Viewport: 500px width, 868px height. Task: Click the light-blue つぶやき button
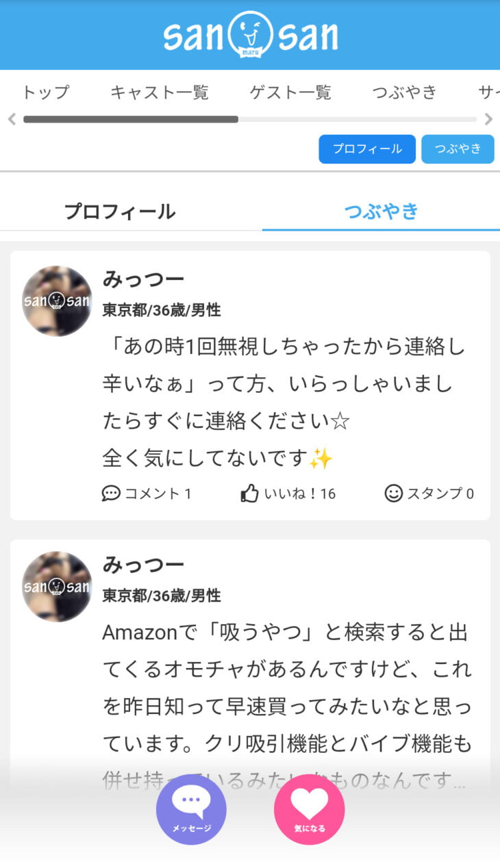pos(458,149)
